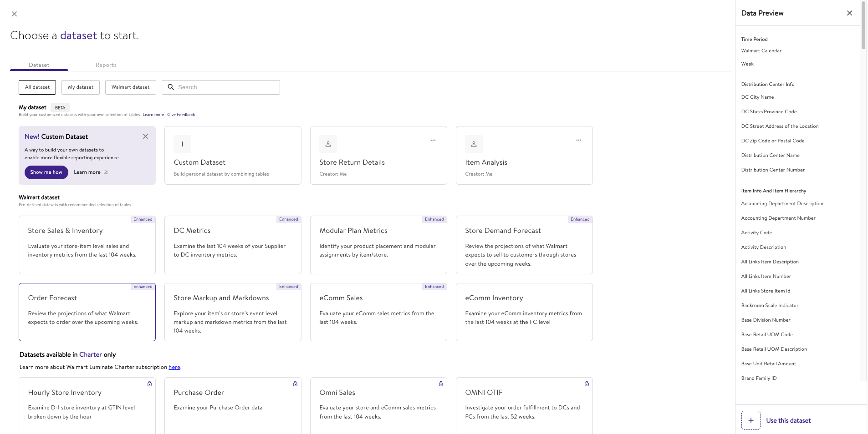
Task: Select the Store Markup and Markdowns card
Action: (x=233, y=312)
